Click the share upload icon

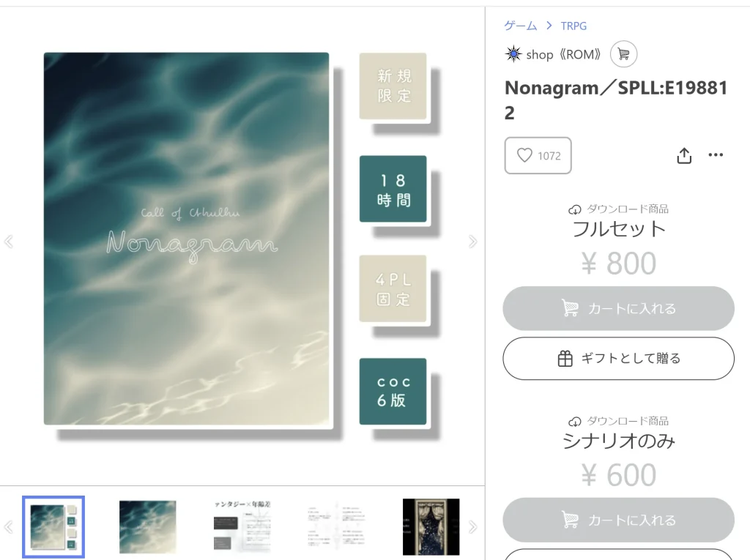[x=684, y=155]
